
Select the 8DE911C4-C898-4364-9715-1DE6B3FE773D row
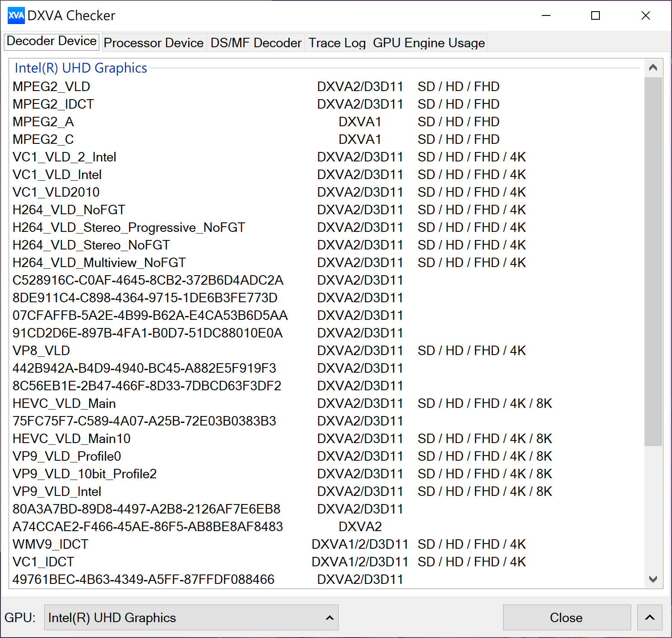pos(327,298)
